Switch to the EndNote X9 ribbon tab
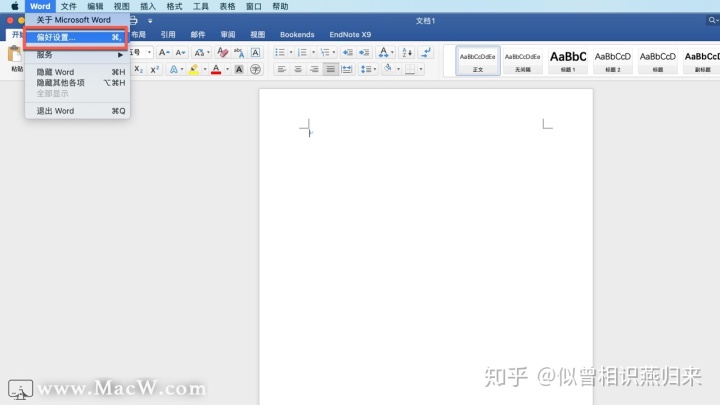Viewport: 720px width, 405px height. 350,34
